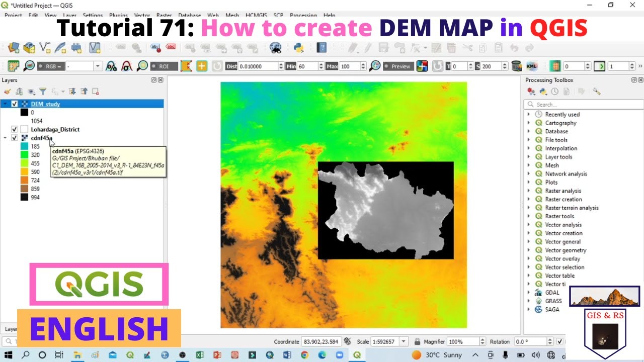This screenshot has height=362, width=644.
Task: Collapse the DEM_study layer legend
Action: tap(5, 104)
